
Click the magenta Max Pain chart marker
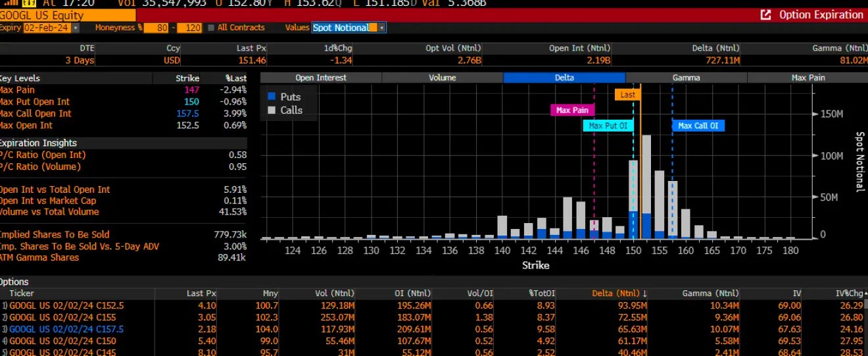click(x=572, y=110)
